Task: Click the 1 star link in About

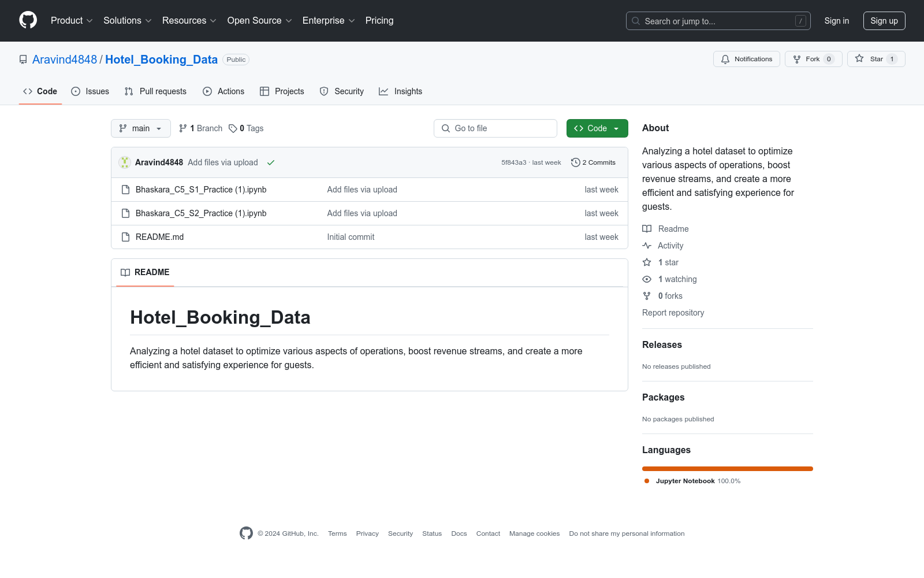Action: pos(661,262)
